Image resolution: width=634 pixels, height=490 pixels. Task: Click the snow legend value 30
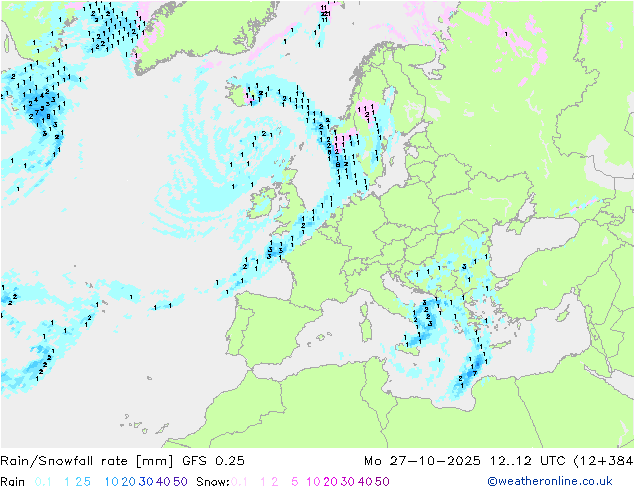pos(348,482)
